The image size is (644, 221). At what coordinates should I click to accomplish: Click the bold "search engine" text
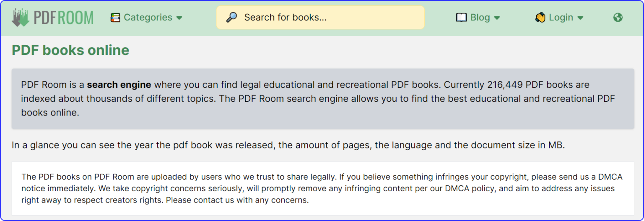[119, 85]
